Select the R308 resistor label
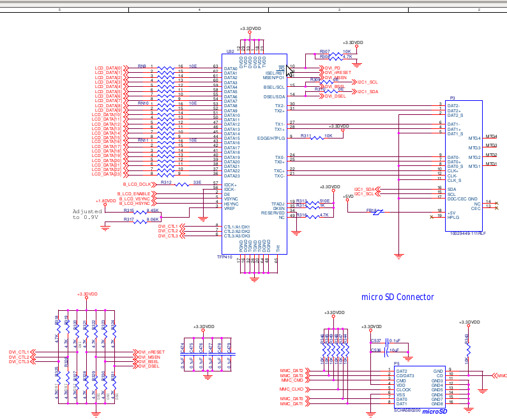The height and width of the screenshot is (420, 507). tap(324, 57)
